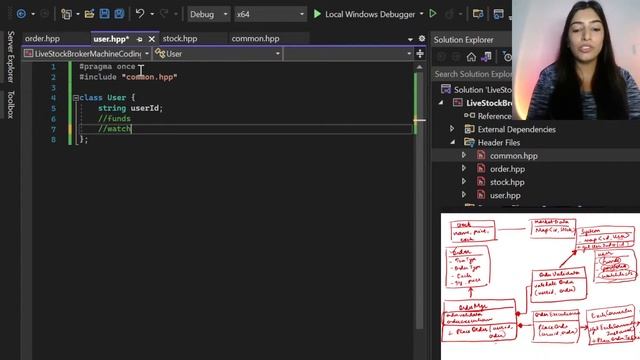Viewport: 640px width, 360px height.
Task: Switch to the order.hpp tab
Action: pyautogui.click(x=42, y=39)
